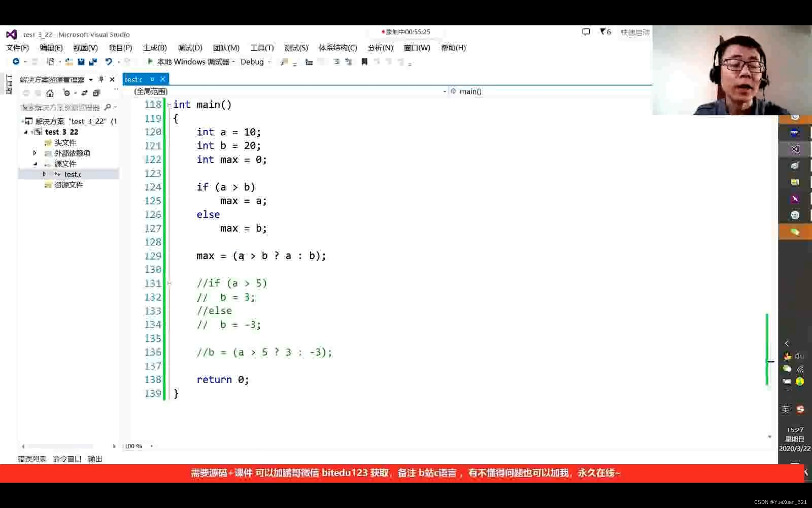Click the find in files toolbar icon

tap(284, 62)
